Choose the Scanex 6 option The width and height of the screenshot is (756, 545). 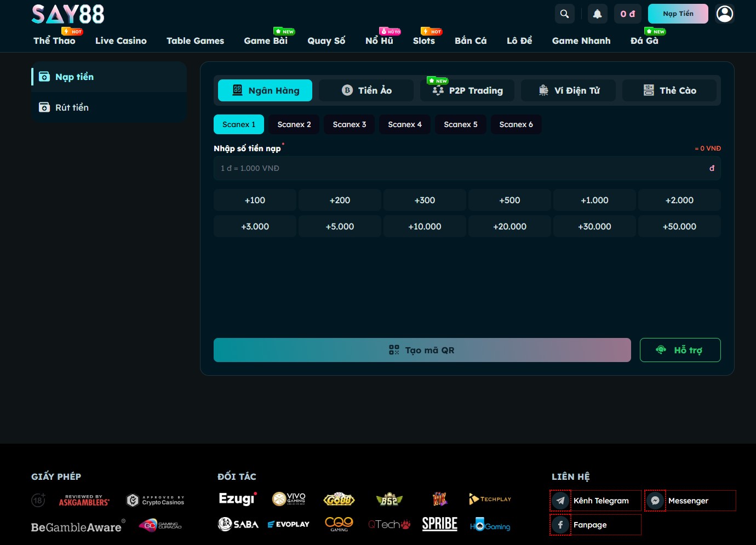tap(516, 124)
